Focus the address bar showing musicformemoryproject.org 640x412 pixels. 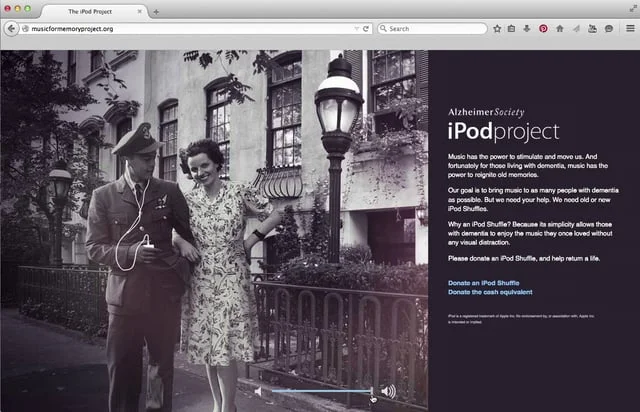click(196, 29)
